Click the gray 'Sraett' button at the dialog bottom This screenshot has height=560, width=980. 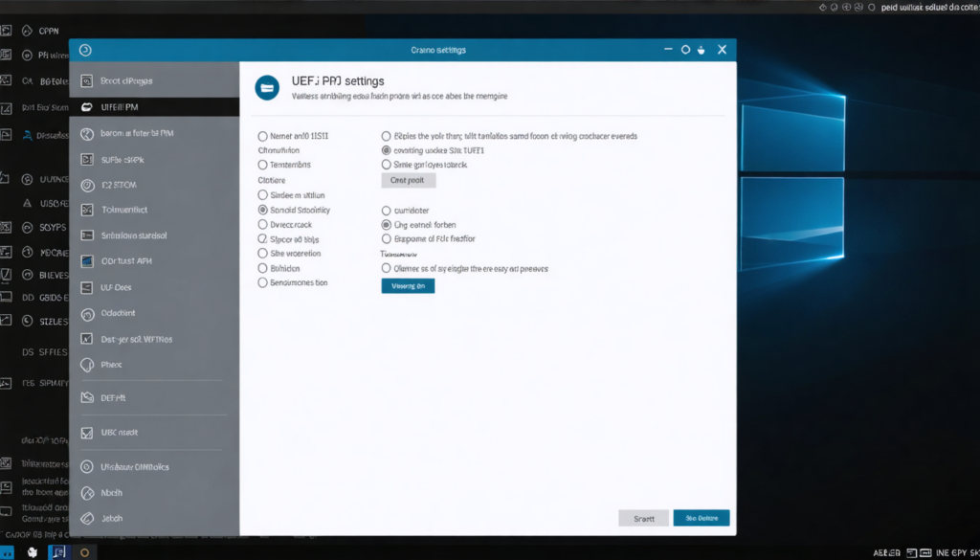pyautogui.click(x=644, y=518)
